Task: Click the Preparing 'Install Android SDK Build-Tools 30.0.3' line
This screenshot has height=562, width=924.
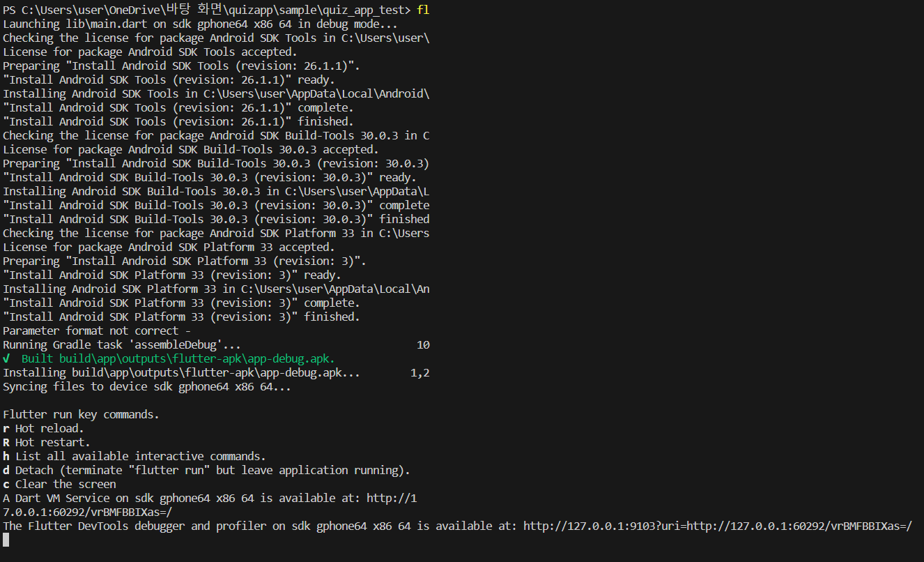Action: tap(216, 163)
